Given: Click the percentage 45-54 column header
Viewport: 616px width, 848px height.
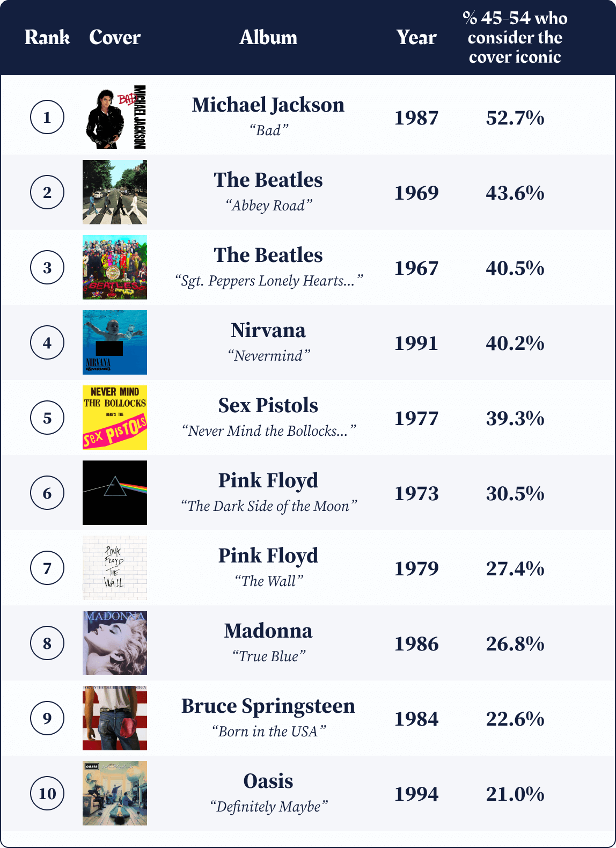Looking at the screenshot, I should [515, 37].
